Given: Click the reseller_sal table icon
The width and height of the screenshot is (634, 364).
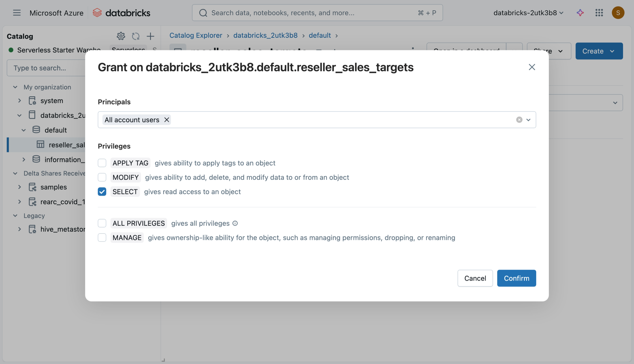Looking at the screenshot, I should (40, 145).
